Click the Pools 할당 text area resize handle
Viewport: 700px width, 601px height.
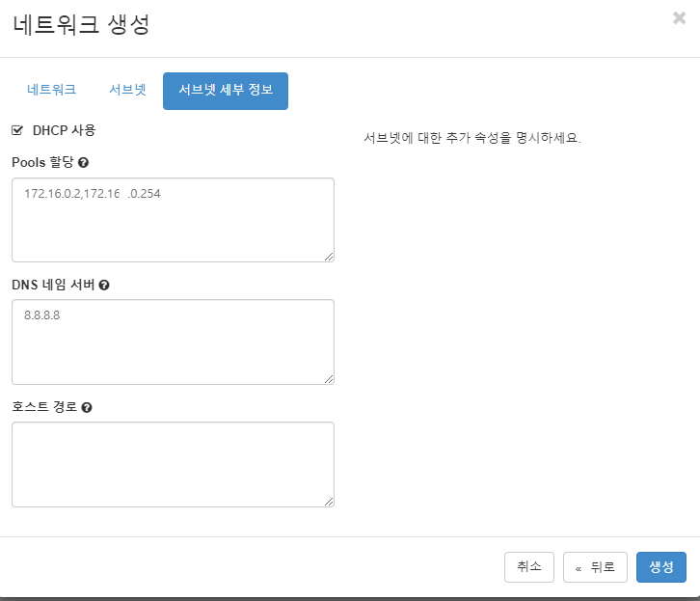pos(329,257)
